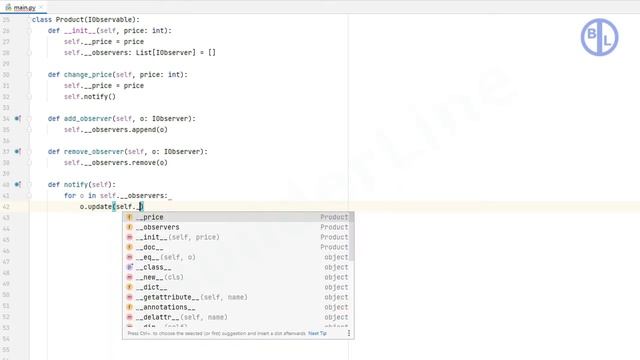
Task: Click the completion popup's vertical scrollbar
Action: (351, 237)
